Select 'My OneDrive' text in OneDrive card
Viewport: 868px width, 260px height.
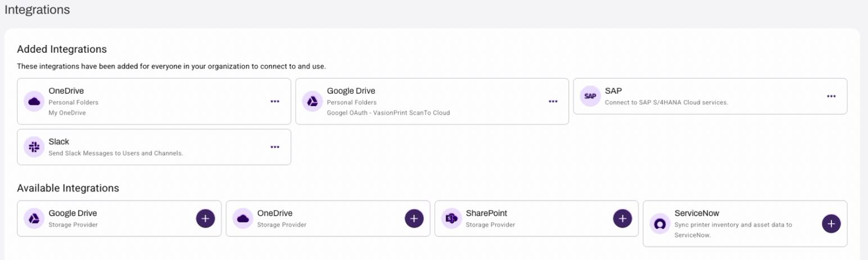[67, 113]
